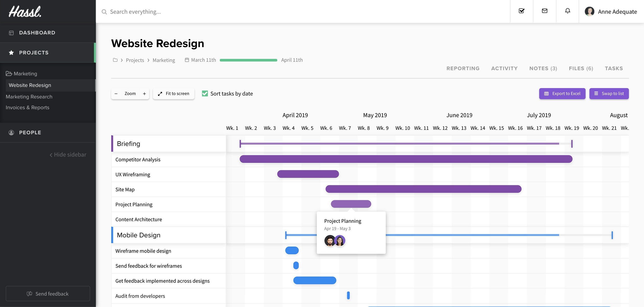Click the tasks checkmark icon in header

pyautogui.click(x=522, y=11)
